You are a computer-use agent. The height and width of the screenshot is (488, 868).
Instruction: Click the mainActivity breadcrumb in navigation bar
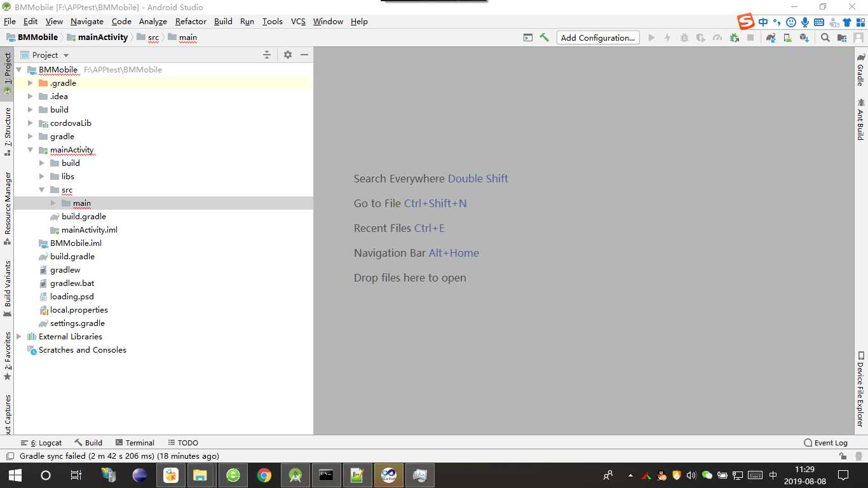click(x=97, y=37)
